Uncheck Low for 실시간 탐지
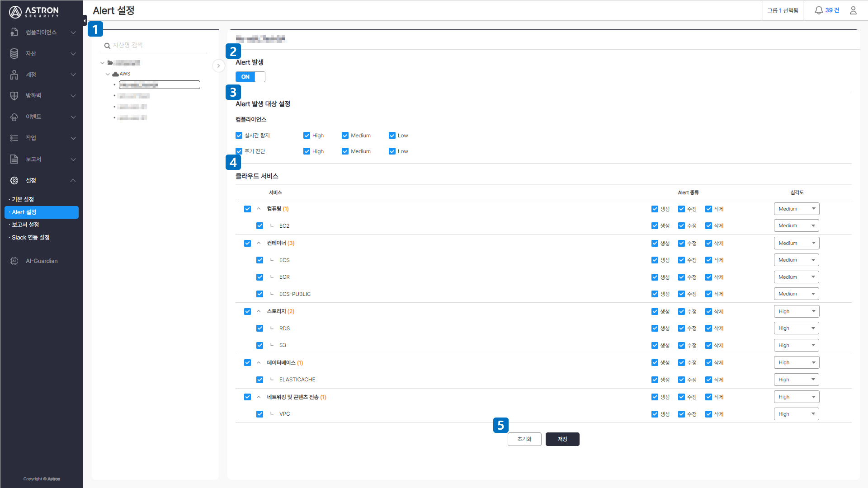The image size is (868, 488). coord(392,136)
